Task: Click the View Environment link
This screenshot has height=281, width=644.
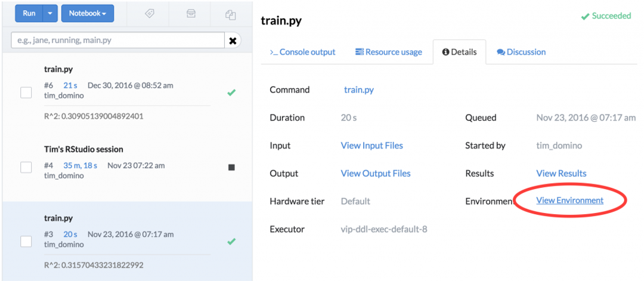Action: tap(569, 200)
